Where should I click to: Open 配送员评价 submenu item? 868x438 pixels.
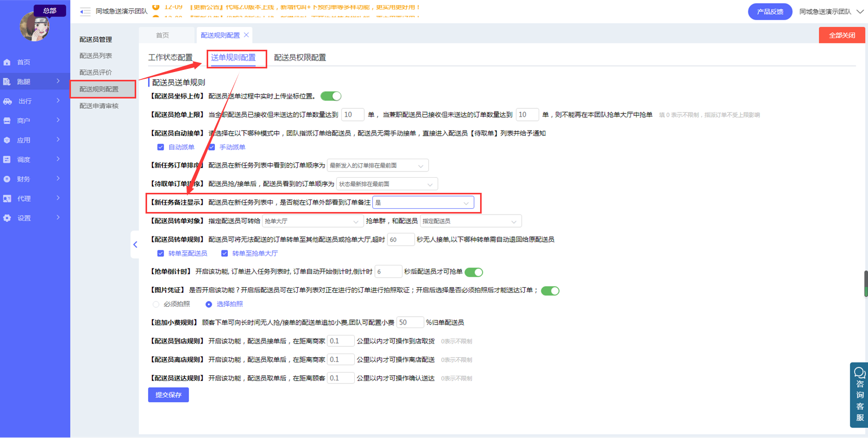(96, 73)
